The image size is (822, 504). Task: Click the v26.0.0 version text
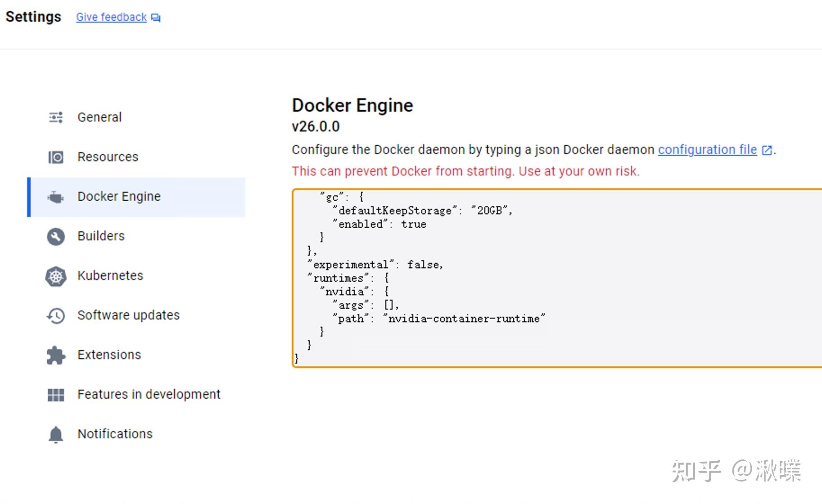(316, 127)
